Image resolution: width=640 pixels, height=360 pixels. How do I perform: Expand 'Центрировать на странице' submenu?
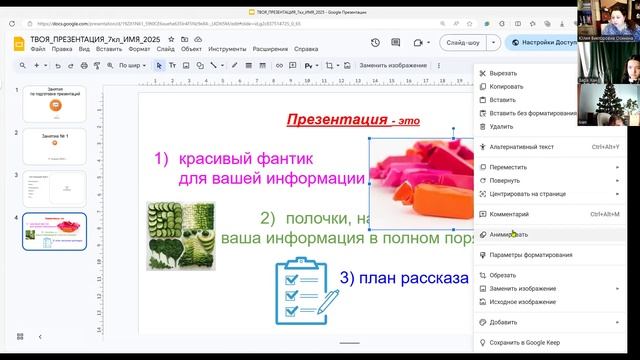[550, 194]
